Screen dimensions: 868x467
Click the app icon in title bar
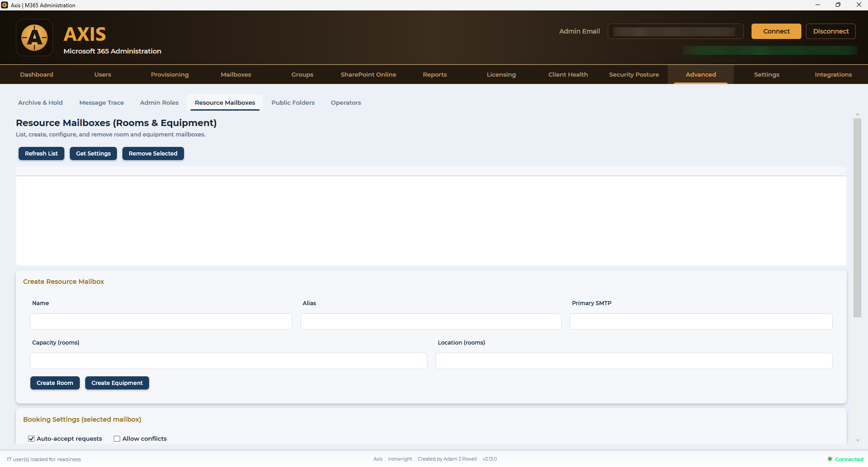point(5,5)
